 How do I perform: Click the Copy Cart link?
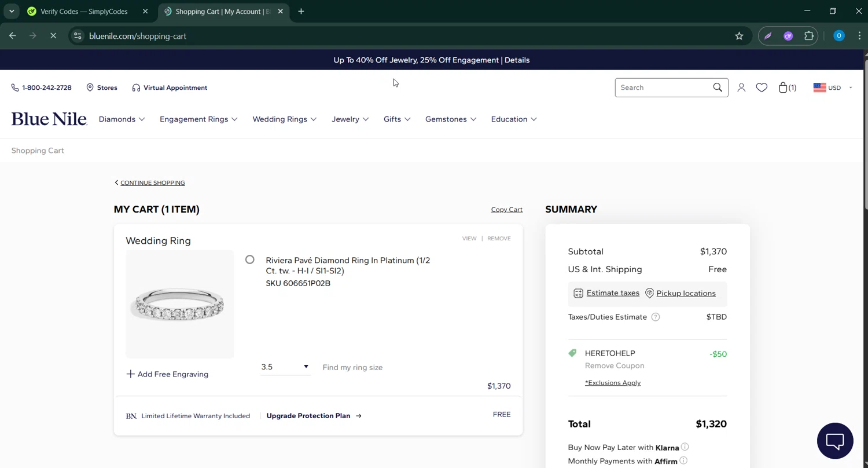(507, 210)
